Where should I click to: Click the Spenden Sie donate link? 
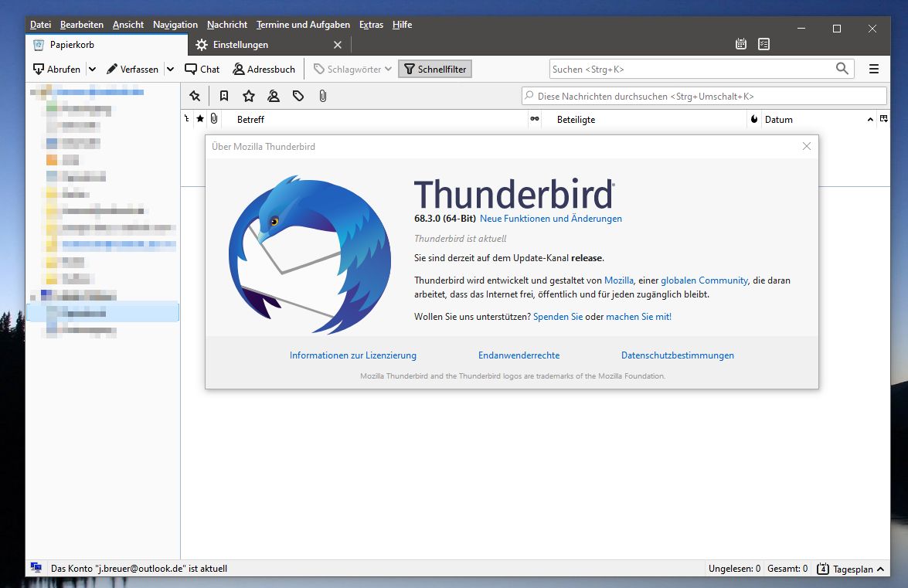558,317
